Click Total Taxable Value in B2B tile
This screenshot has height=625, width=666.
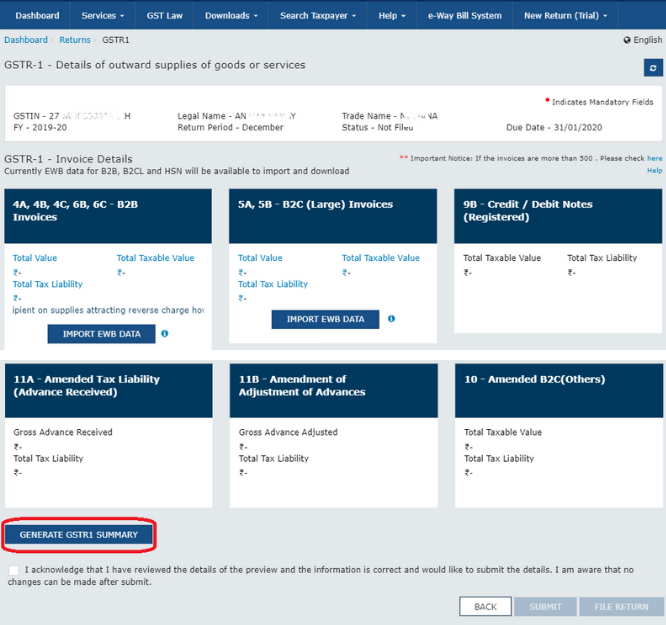(155, 258)
